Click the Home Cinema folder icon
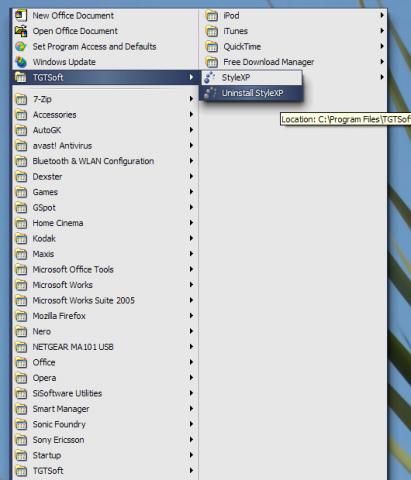The width and height of the screenshot is (411, 480). [21, 223]
